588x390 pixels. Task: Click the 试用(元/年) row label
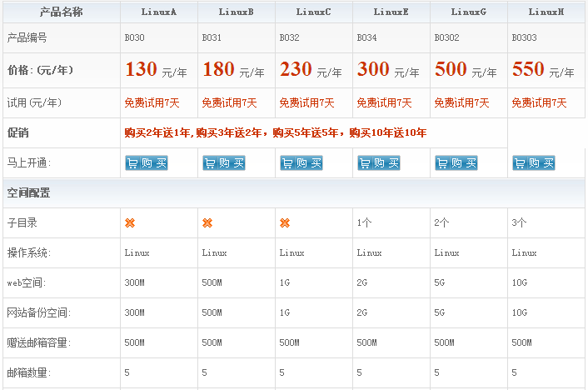[34, 102]
